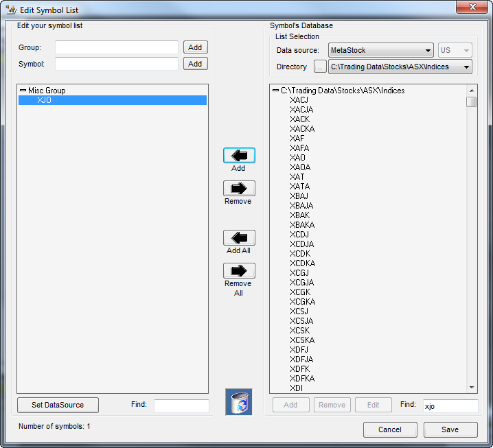Viewport: 493px width, 448px height.
Task: Click Save to store the symbol list
Action: (x=450, y=429)
